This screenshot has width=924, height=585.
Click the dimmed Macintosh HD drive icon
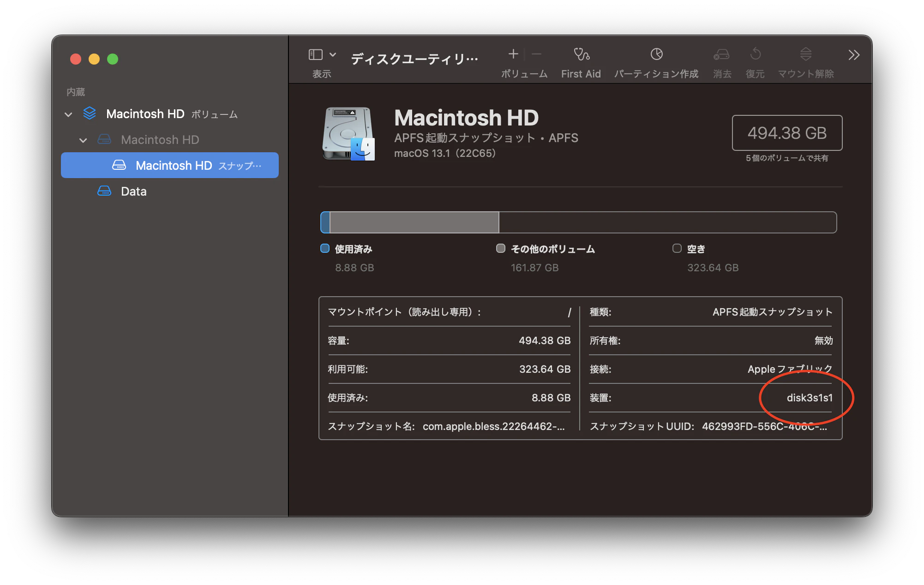pyautogui.click(x=104, y=139)
